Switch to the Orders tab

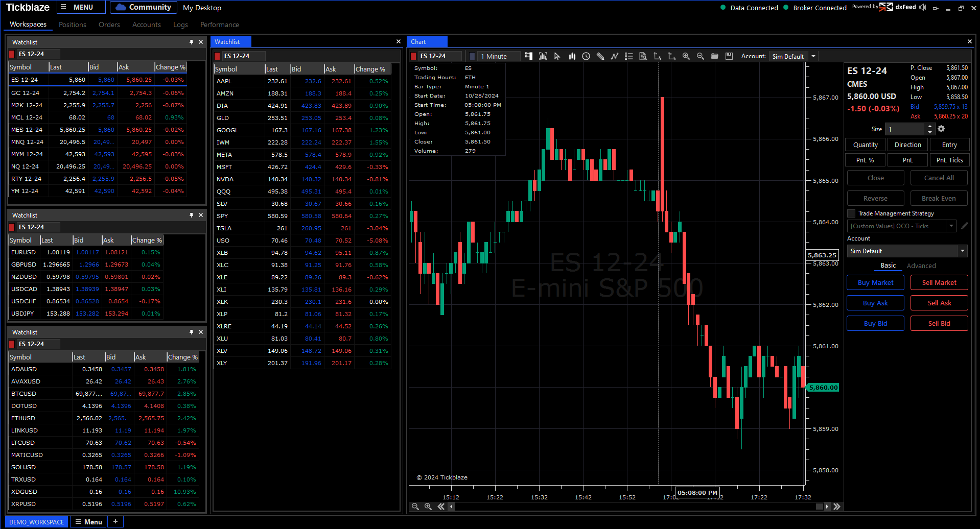coord(109,25)
